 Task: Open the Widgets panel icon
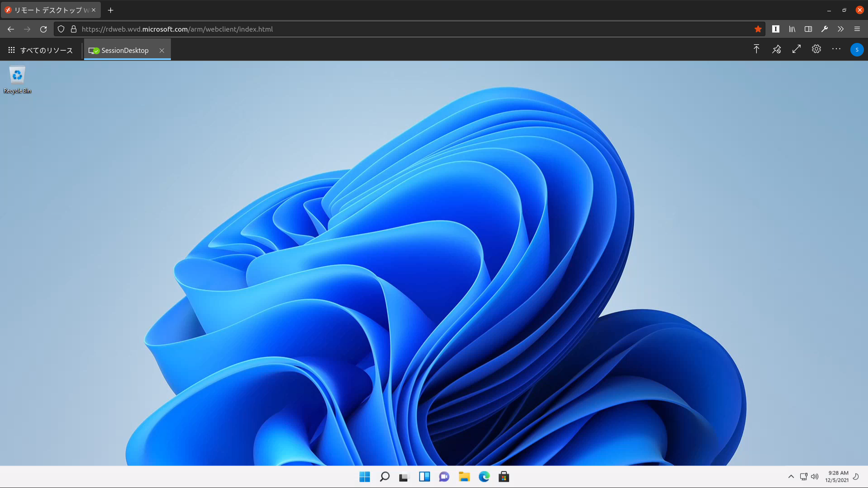(x=424, y=477)
